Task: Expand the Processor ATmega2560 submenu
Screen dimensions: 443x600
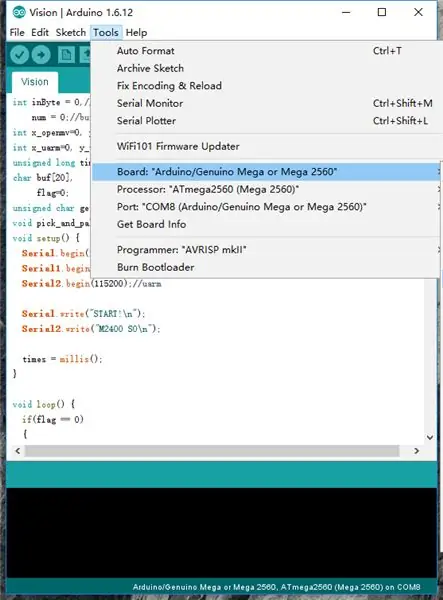Action: (267, 189)
